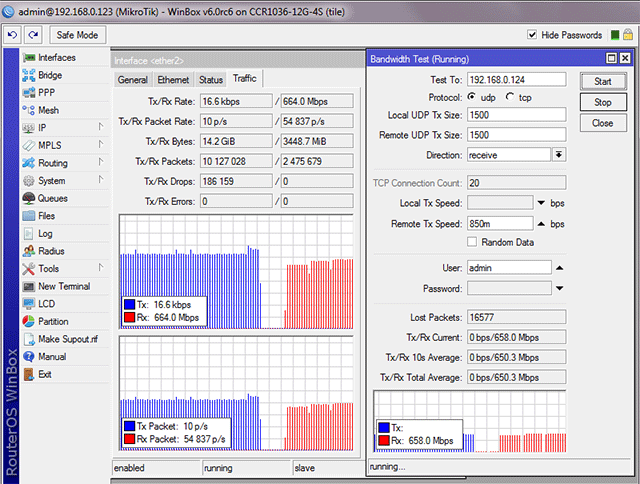Click the green status square indicator

(615, 35)
